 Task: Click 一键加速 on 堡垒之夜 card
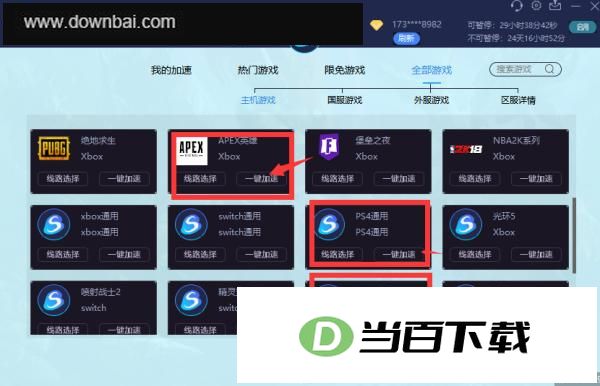coord(399,179)
